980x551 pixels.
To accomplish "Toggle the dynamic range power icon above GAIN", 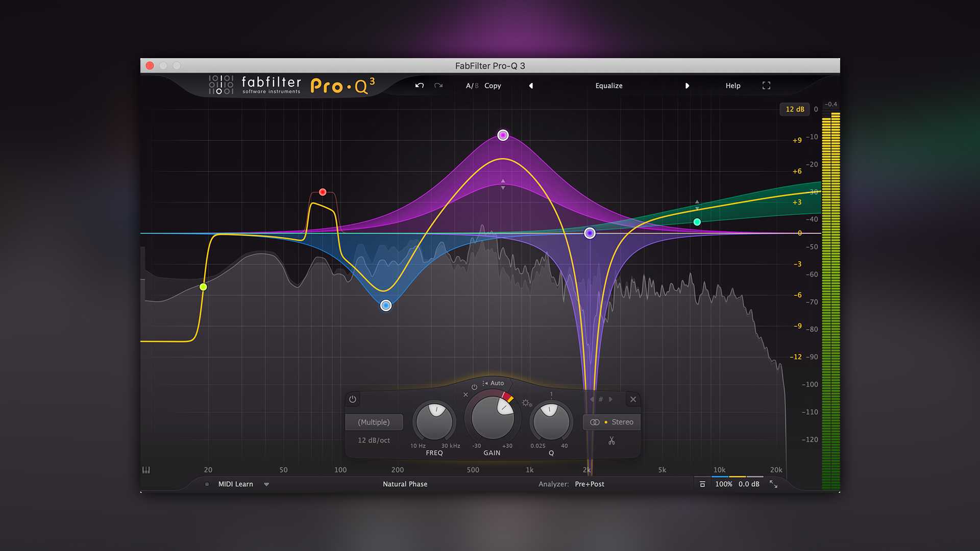I will tap(474, 387).
